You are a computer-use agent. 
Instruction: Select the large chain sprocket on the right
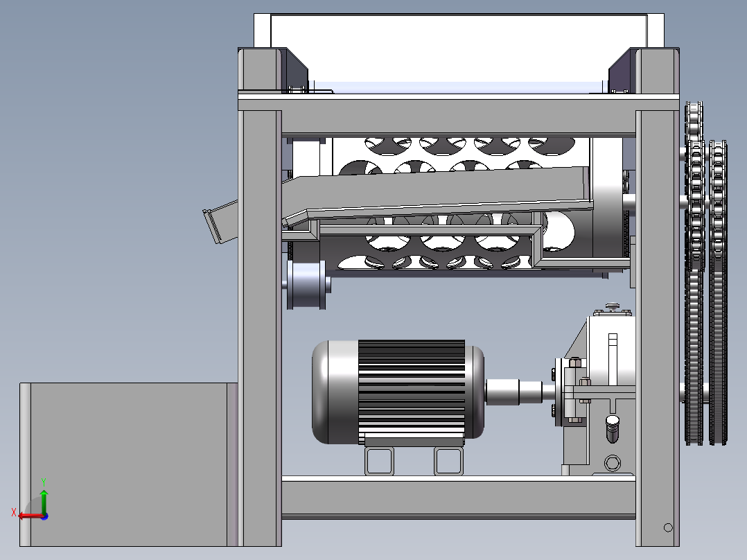coord(718,292)
